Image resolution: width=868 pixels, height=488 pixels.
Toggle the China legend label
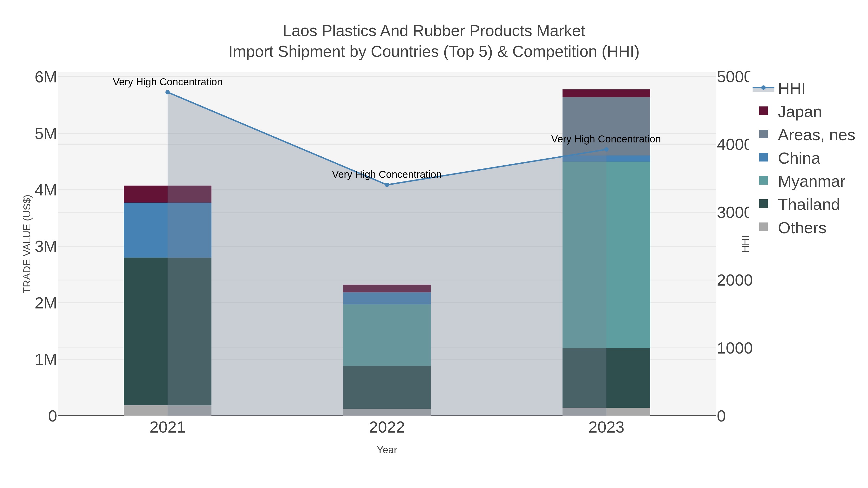tap(799, 158)
